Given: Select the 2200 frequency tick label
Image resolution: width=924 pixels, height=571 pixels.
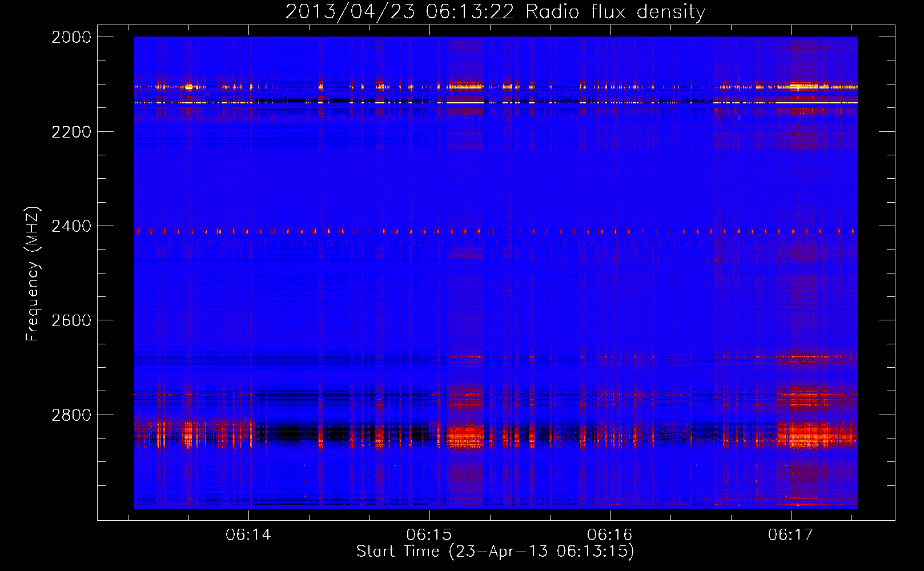Looking at the screenshot, I should [x=71, y=132].
